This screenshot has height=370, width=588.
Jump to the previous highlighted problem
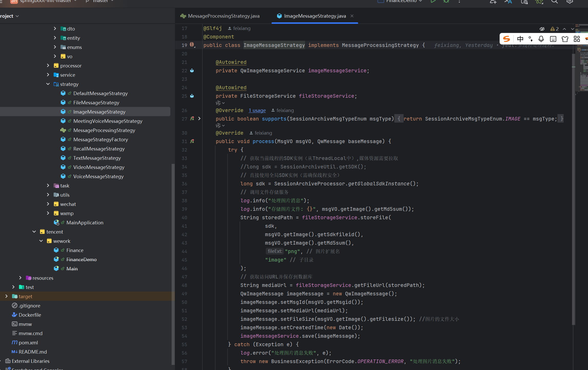point(564,29)
